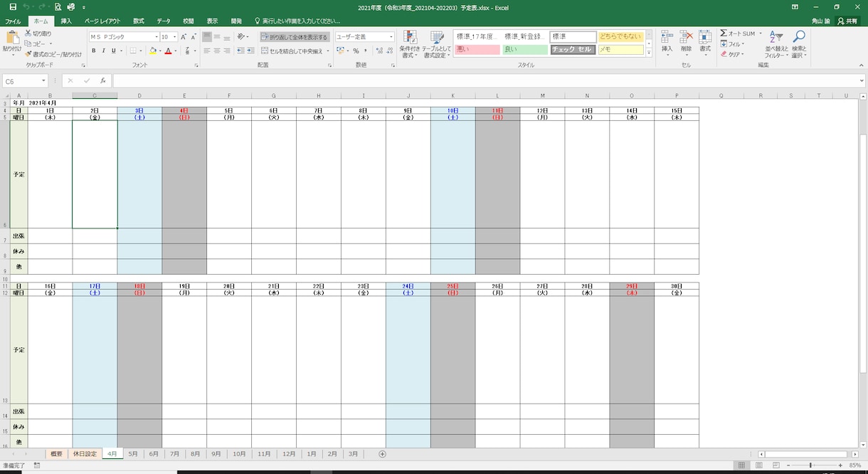Switch to the 数式 (Formulas) ribbon tab

click(139, 21)
